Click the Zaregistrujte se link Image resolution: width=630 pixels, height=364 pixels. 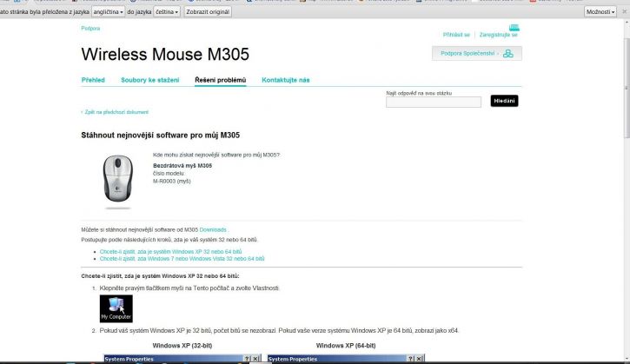(x=498, y=35)
